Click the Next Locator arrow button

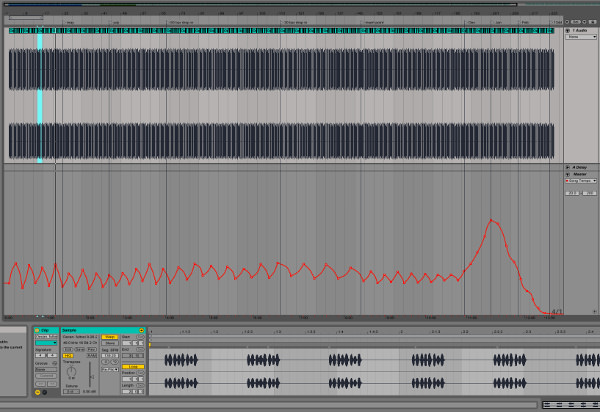pos(584,22)
